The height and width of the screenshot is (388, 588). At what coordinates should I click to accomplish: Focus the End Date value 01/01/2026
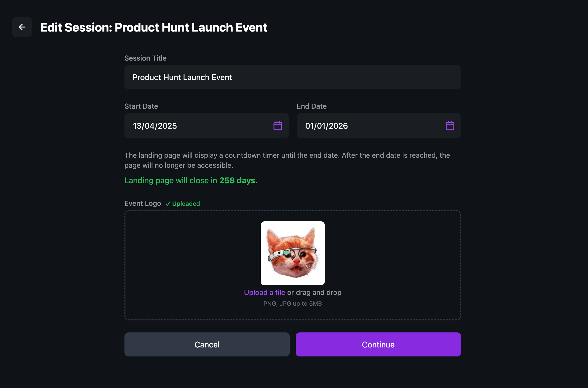[x=326, y=126]
